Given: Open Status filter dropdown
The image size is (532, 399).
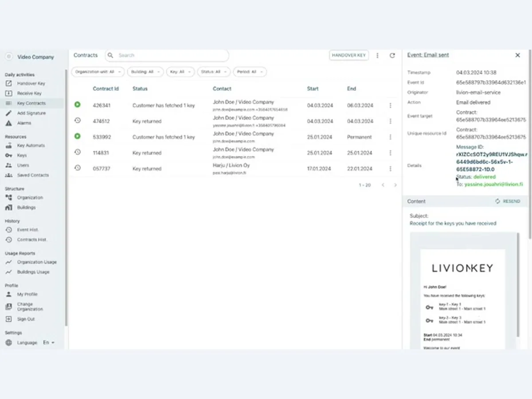Looking at the screenshot, I should coord(214,71).
